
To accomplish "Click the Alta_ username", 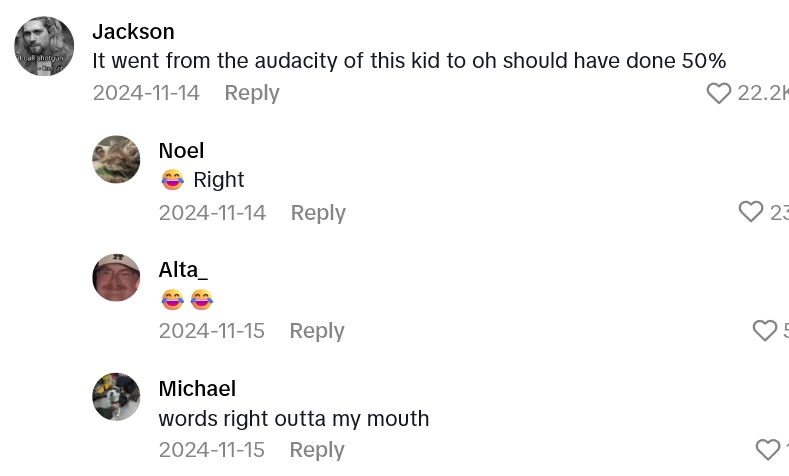I will click(x=183, y=270).
